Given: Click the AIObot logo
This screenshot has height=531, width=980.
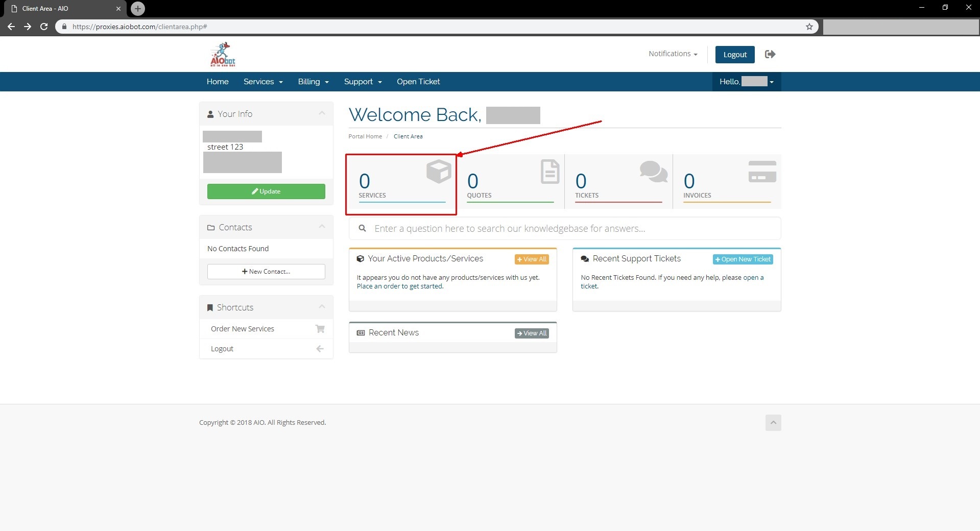Looking at the screenshot, I should [x=223, y=55].
